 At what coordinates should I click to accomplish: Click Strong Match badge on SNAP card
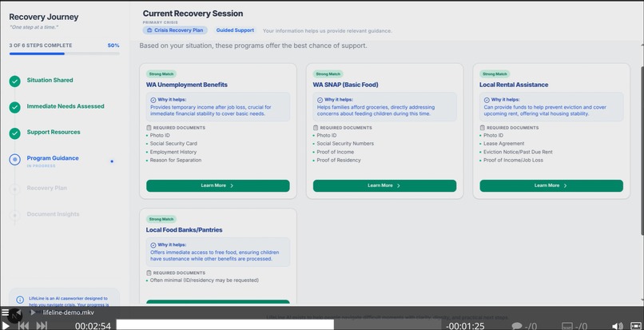click(x=328, y=74)
